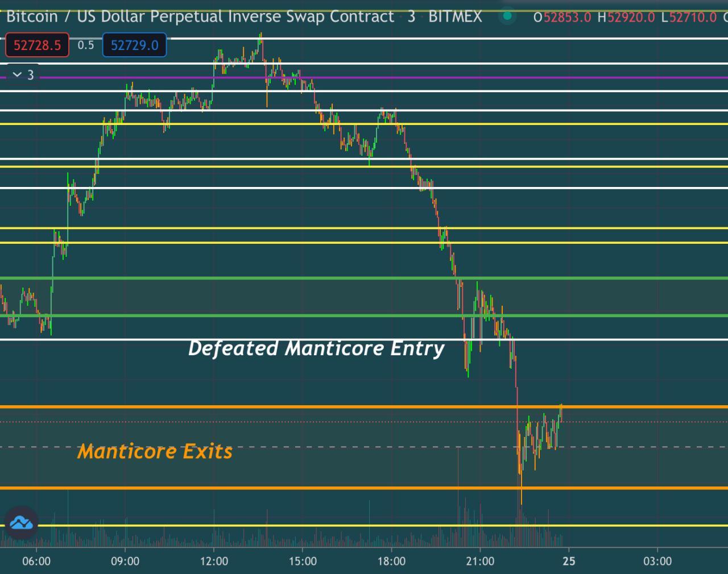Click the 25 date axis label
Screen dimensions: 728x574
tap(569, 561)
